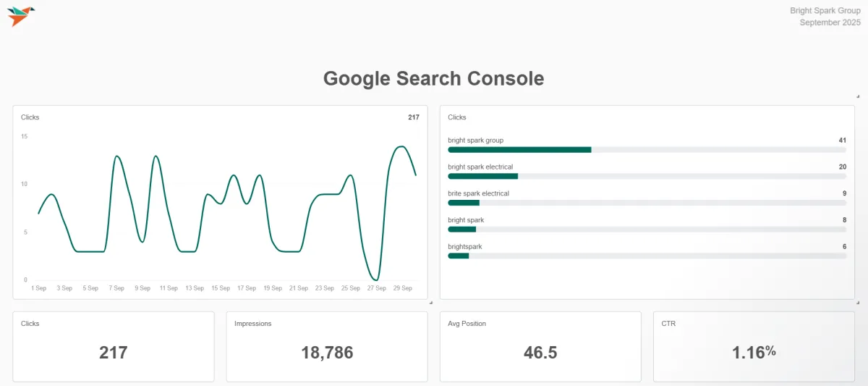Image resolution: width=868 pixels, height=386 pixels.
Task: Select the CTR card showing 1.16%
Action: pyautogui.click(x=754, y=347)
